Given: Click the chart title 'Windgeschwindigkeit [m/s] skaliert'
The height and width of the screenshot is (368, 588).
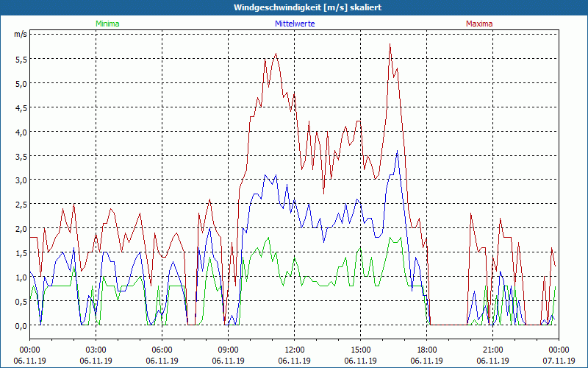Looking at the screenshot, I should (307, 7).
